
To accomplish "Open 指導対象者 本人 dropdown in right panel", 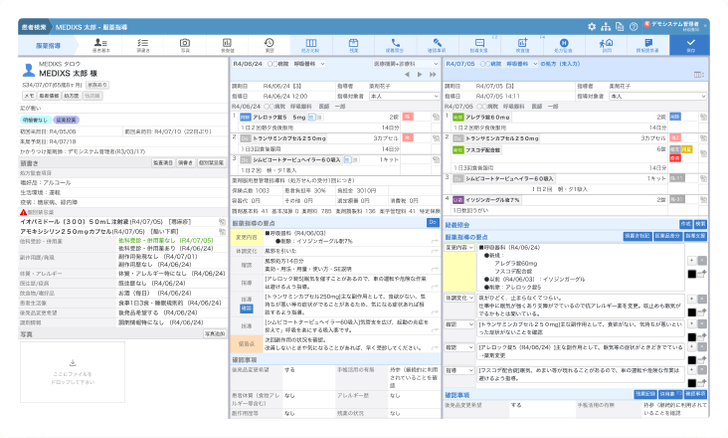I will click(658, 96).
